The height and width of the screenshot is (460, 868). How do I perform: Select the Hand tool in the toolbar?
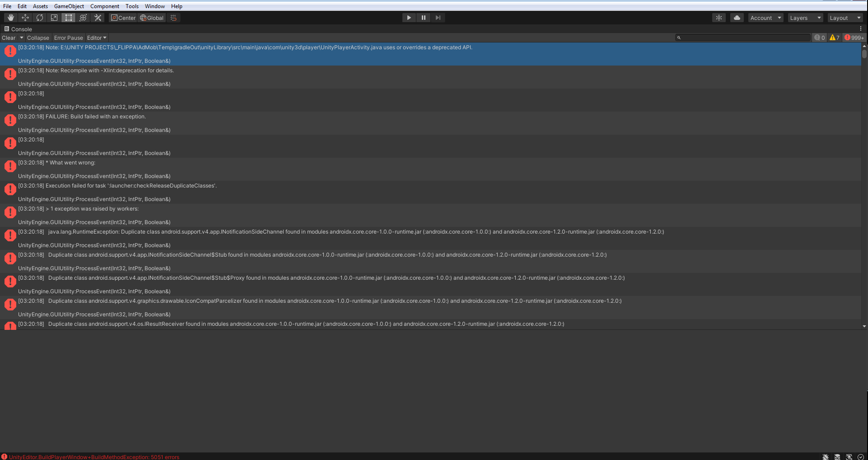click(x=10, y=17)
